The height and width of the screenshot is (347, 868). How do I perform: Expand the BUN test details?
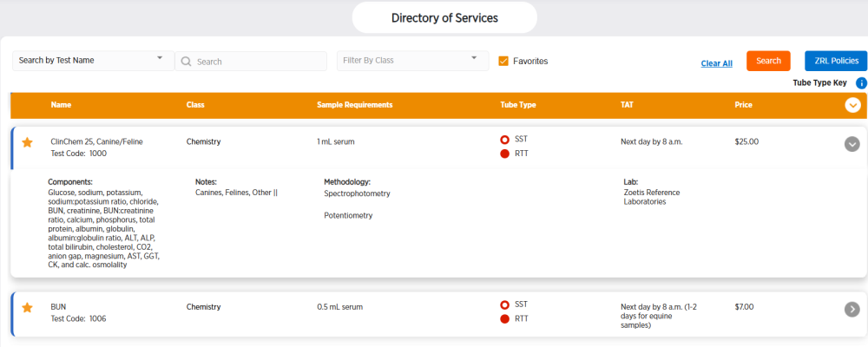[x=852, y=310]
